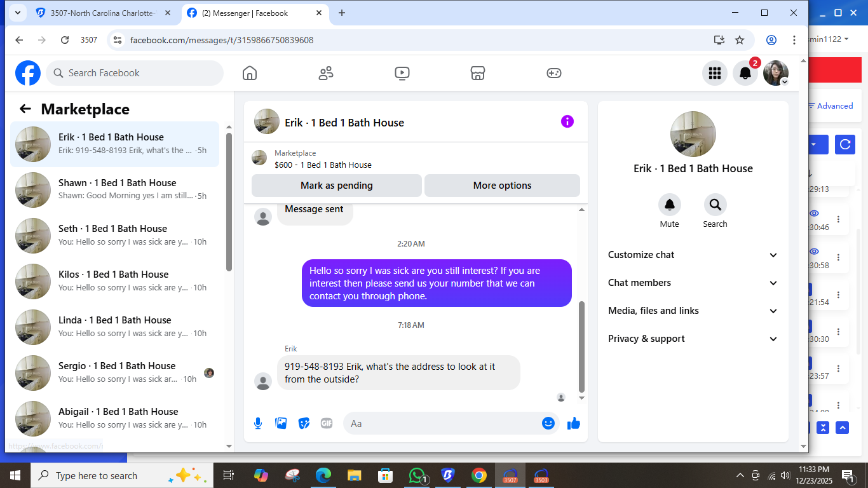The height and width of the screenshot is (488, 868).
Task: Open the Facebook menu grid icon
Action: click(x=715, y=73)
